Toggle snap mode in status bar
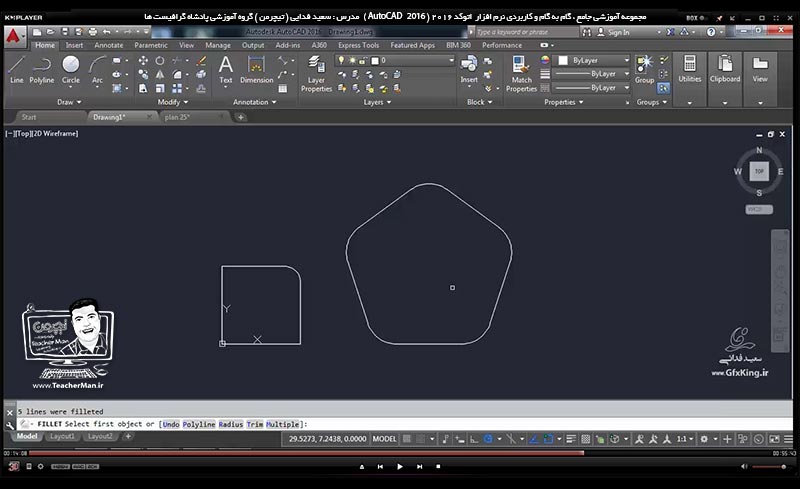Image resolution: width=800 pixels, height=489 pixels. coord(420,439)
